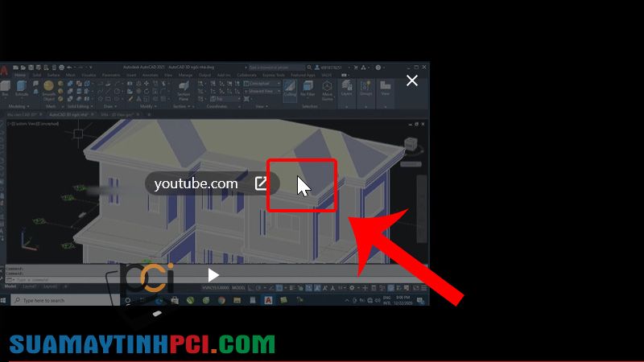Screen dimensions: 644x362
Task: Open the Top view dropdown in Coordinates
Action: 225,99
